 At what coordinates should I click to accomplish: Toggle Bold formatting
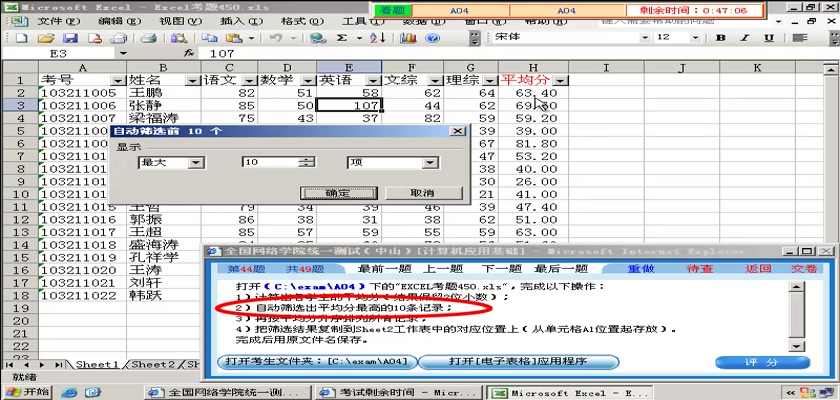pos(721,37)
